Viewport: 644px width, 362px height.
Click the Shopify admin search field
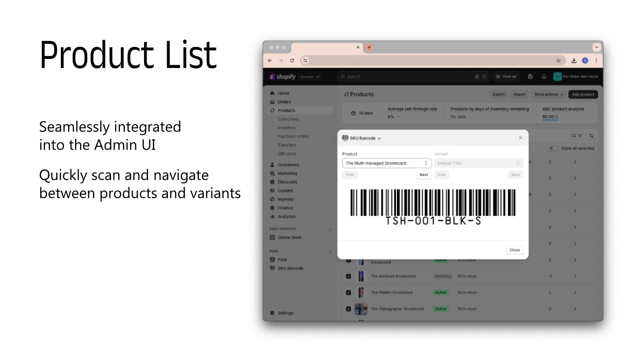coord(413,76)
